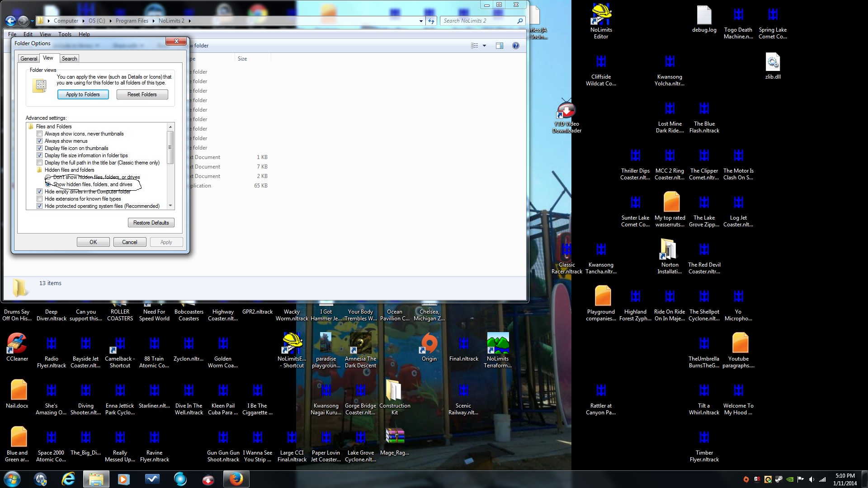Open recent pages dropdown beside forward button
This screenshot has width=868, height=488.
coord(32,21)
